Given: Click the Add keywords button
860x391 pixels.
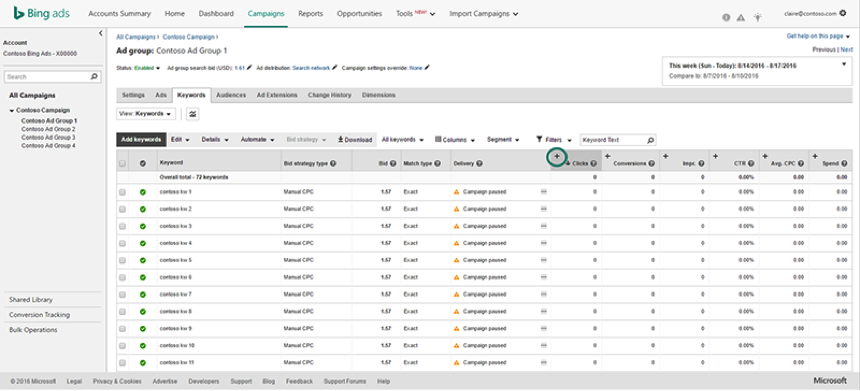Looking at the screenshot, I should click(142, 140).
